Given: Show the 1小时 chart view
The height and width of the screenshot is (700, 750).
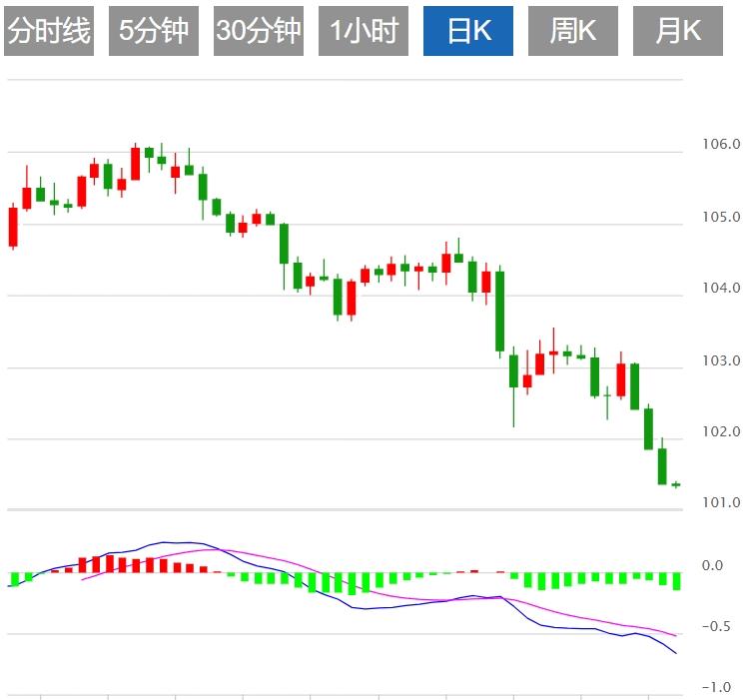Looking at the screenshot, I should [364, 31].
